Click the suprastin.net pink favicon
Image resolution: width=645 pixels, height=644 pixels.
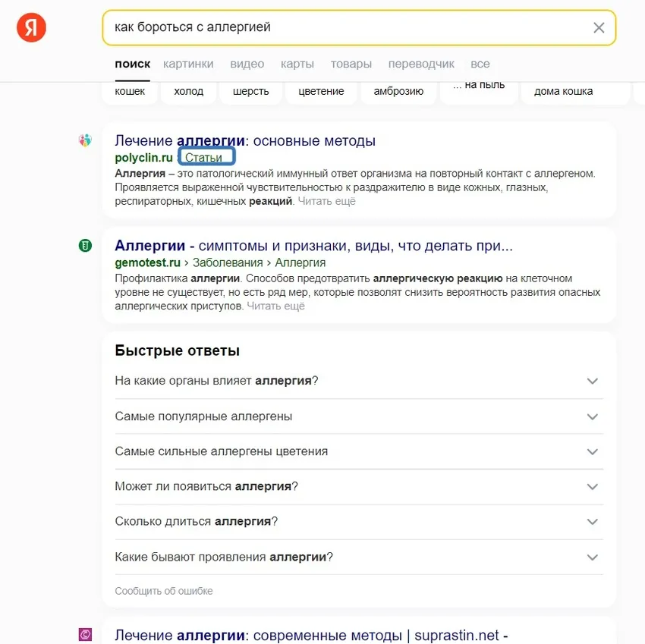85,632
